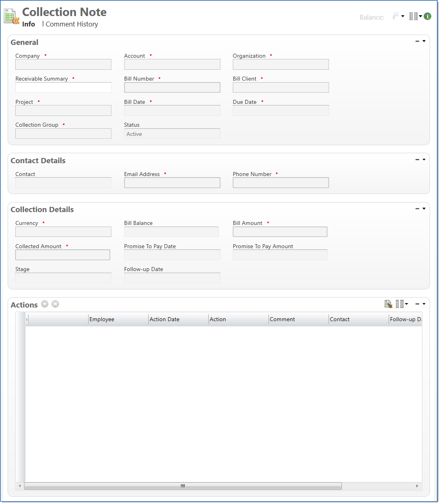Open the header column layout icon
The height and width of the screenshot is (504, 440).
coord(414,16)
